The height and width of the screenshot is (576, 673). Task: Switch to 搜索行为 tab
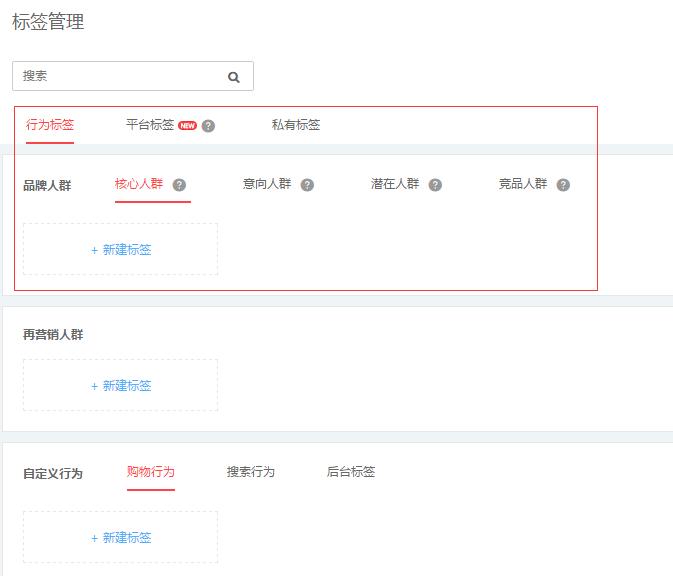pyautogui.click(x=251, y=472)
